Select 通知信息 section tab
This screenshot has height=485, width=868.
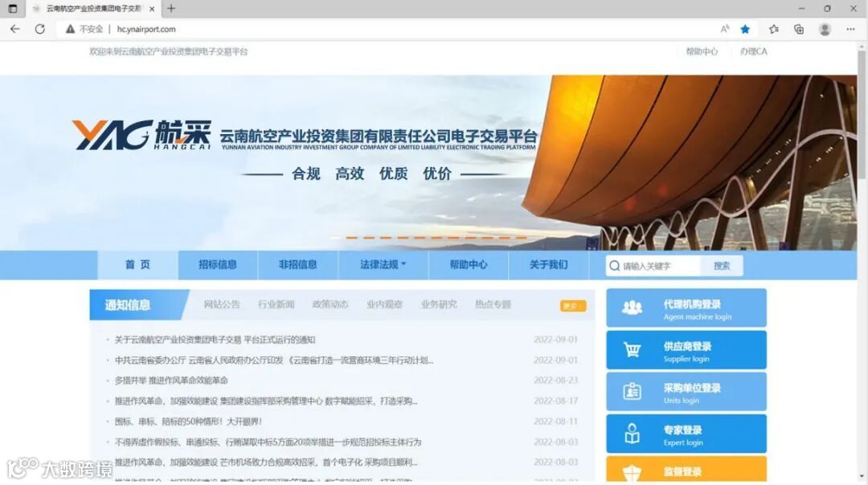click(x=128, y=304)
